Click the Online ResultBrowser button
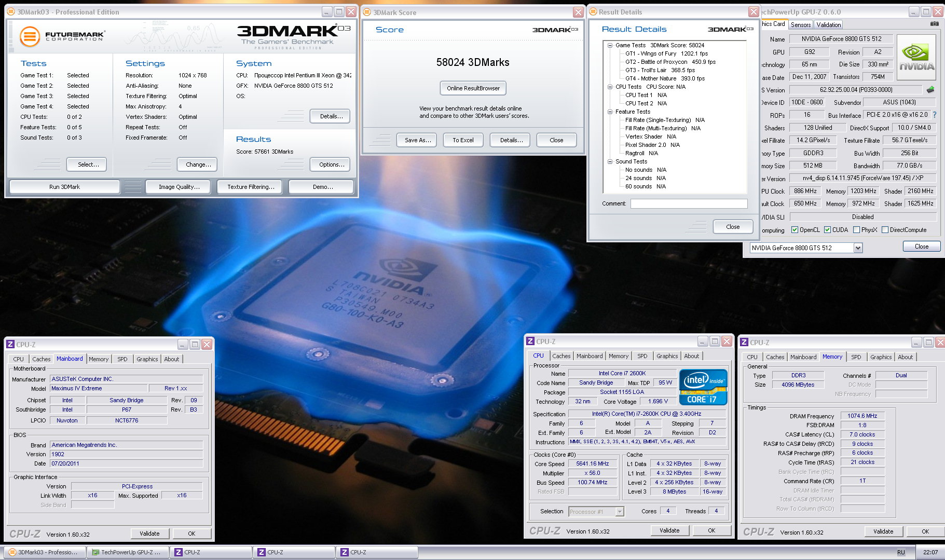945x560 pixels. pyautogui.click(x=473, y=88)
